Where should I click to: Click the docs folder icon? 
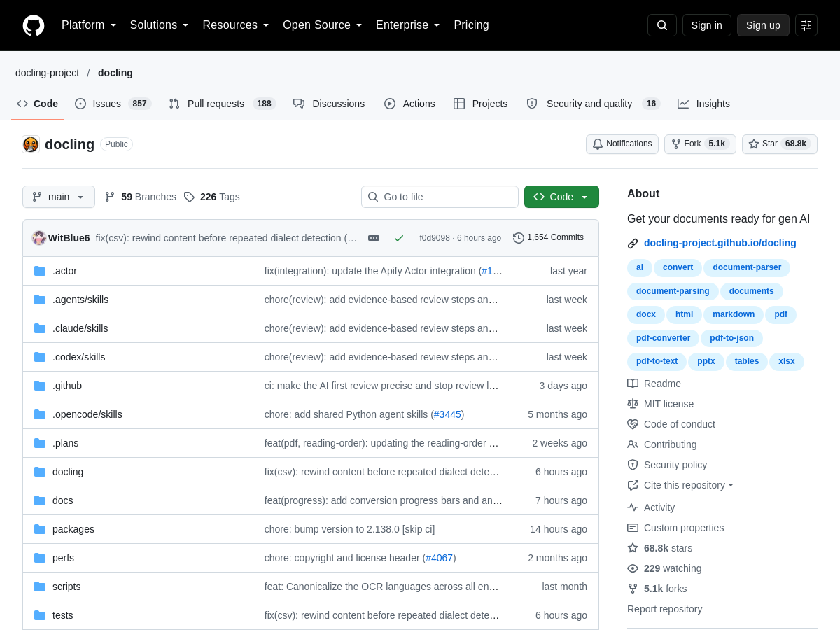pos(40,500)
